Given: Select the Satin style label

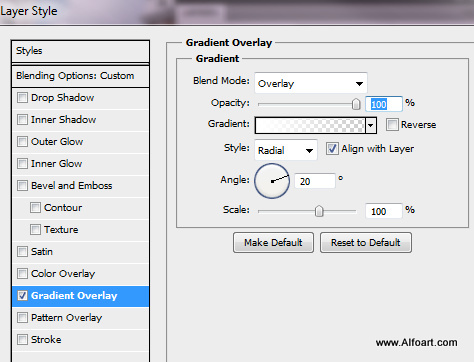Looking at the screenshot, I should [42, 252].
